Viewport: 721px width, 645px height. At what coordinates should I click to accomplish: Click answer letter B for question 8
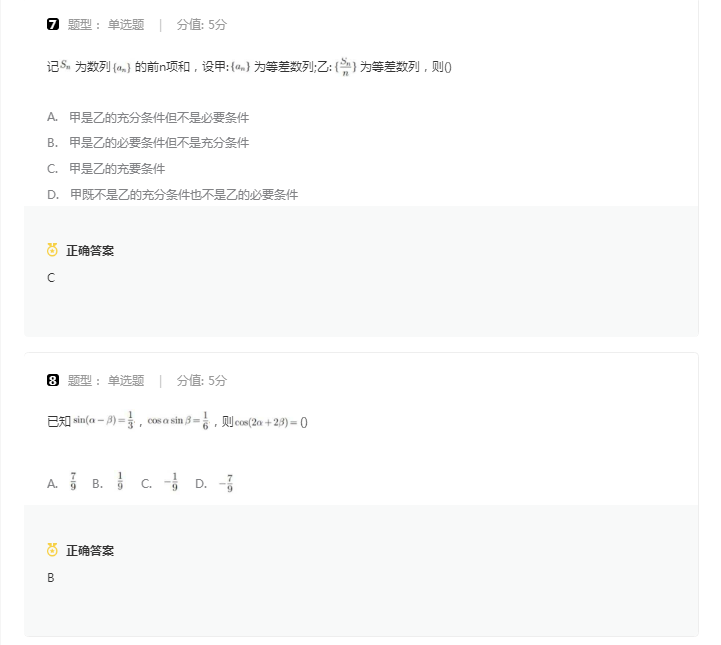[x=51, y=577]
